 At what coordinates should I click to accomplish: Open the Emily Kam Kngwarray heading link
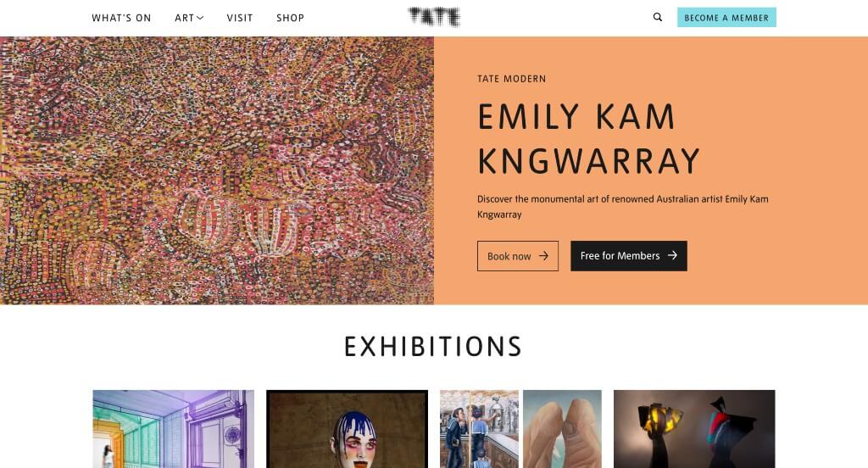(x=588, y=139)
